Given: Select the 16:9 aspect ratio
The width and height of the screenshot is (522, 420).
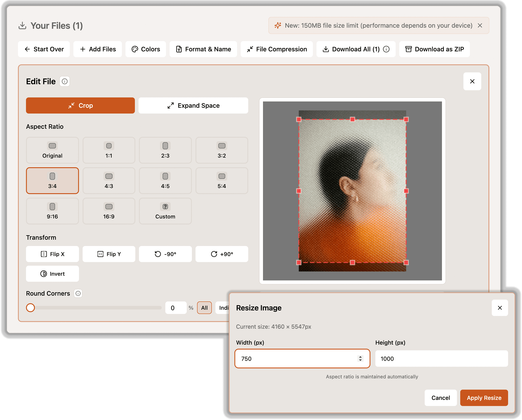Looking at the screenshot, I should coord(109,211).
